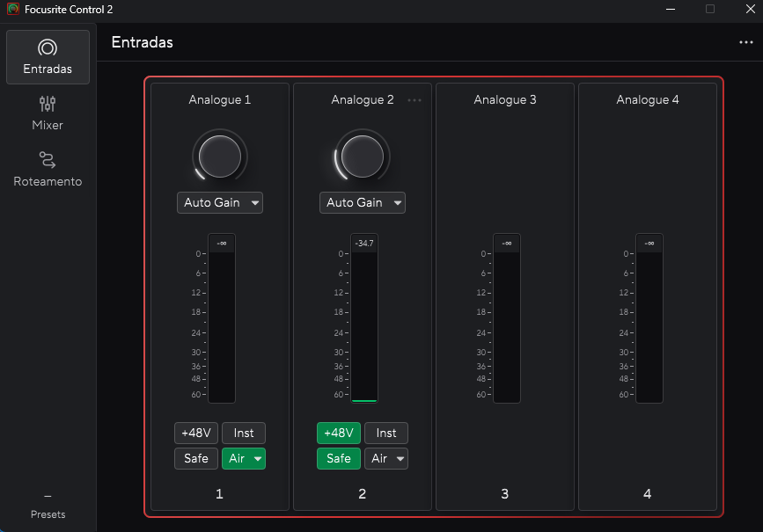
Task: Click the Analogue 3 channel name
Action: pyautogui.click(x=505, y=99)
